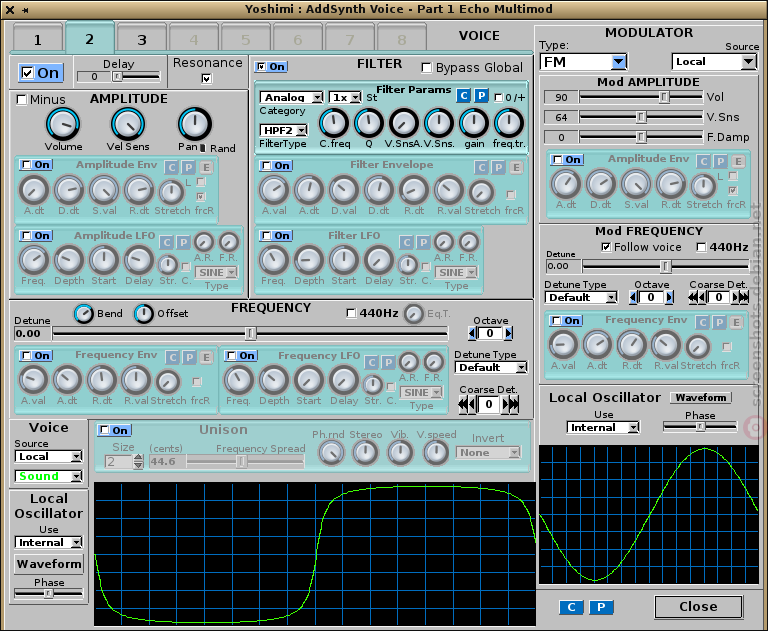This screenshot has height=631, width=768.
Task: Open modulator oscillator Use Internal dropdown
Action: pyautogui.click(x=603, y=428)
